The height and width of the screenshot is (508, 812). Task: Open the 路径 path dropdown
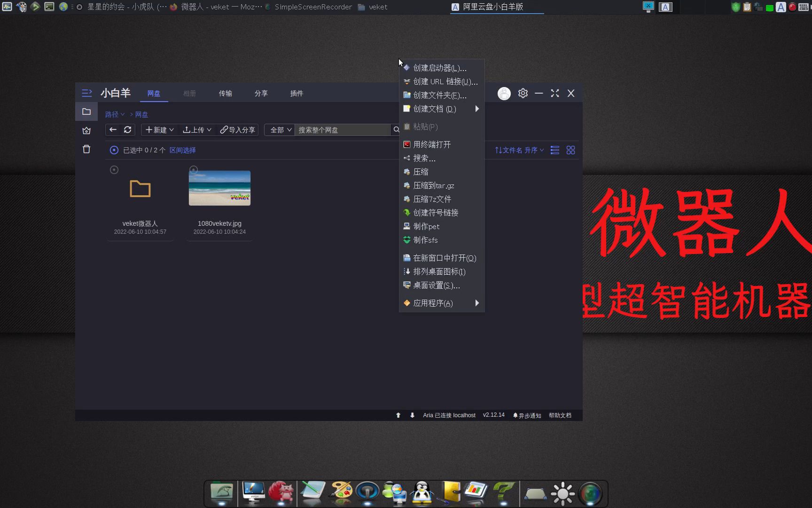(115, 114)
